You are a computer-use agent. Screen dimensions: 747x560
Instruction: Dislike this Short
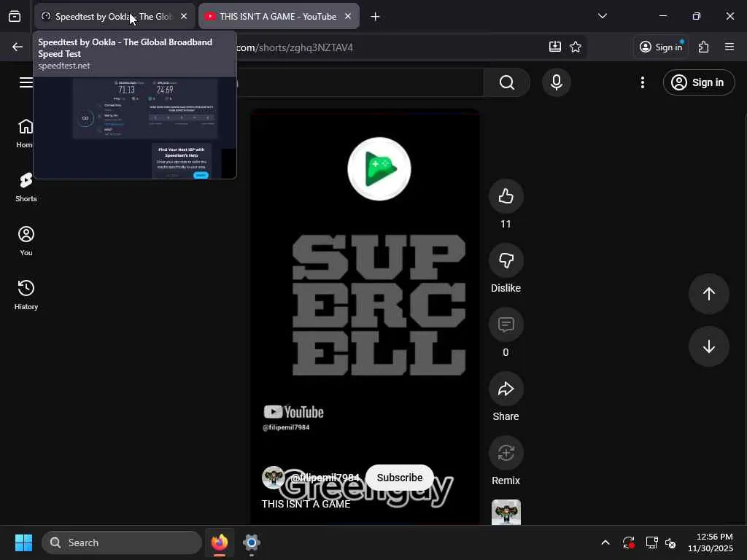click(506, 260)
